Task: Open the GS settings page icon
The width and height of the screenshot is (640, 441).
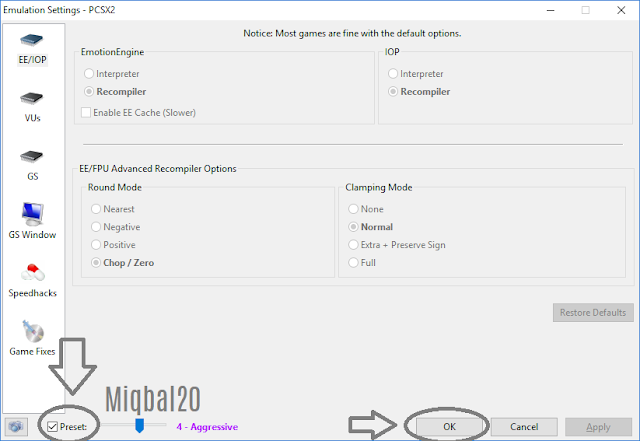Action: tap(32, 157)
